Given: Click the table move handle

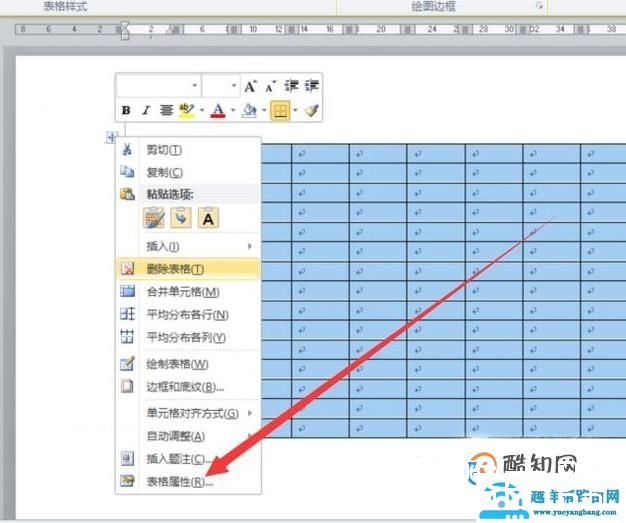Looking at the screenshot, I should 111,138.
